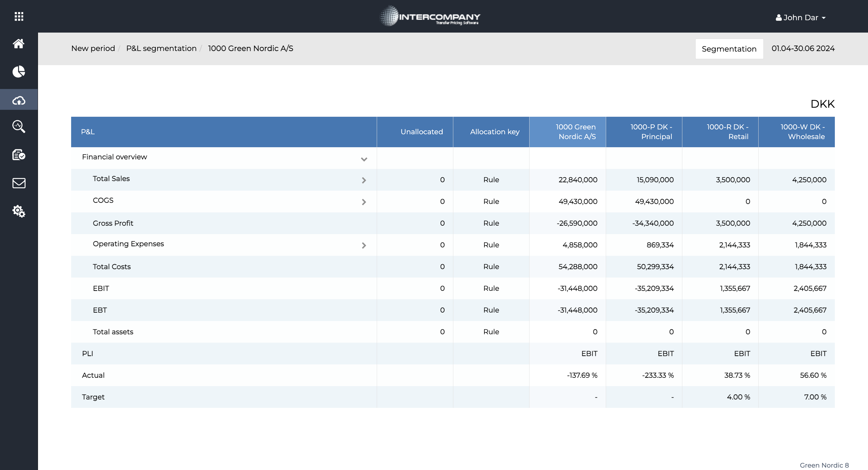The image size is (868, 470).
Task: Click the Allocation key column header
Action: point(491,132)
